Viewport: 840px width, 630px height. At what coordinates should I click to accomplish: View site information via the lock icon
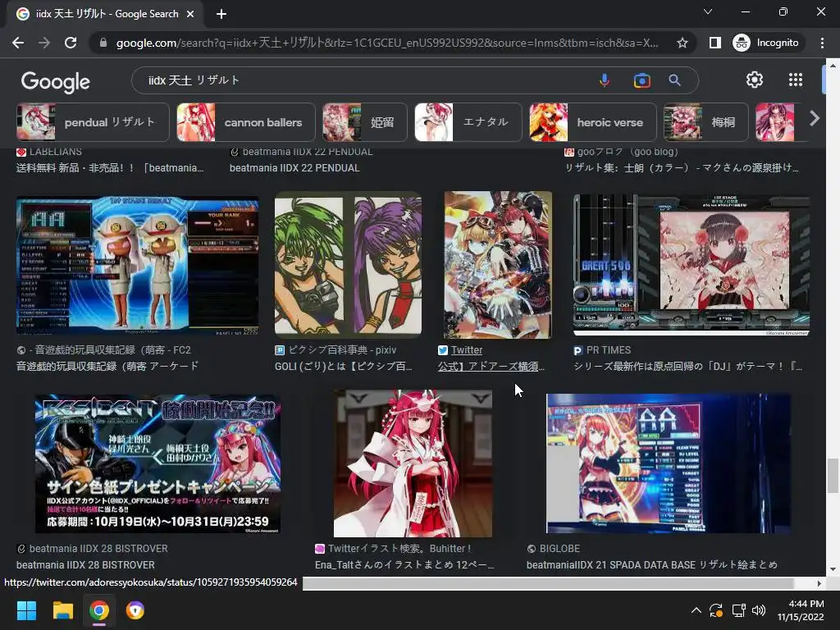(x=103, y=43)
